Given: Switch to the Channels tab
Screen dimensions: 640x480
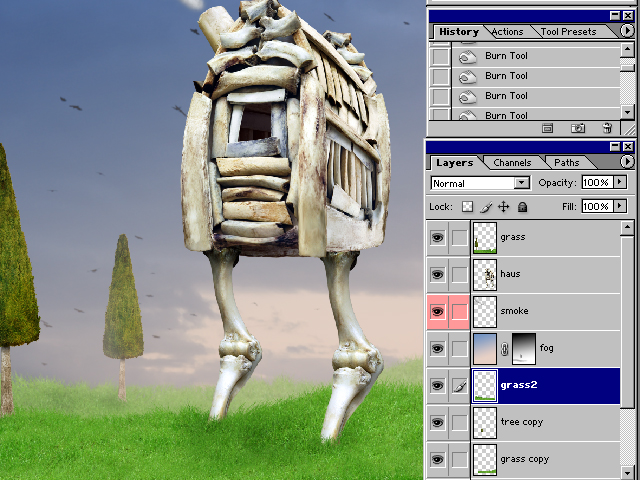Looking at the screenshot, I should click(512, 163).
